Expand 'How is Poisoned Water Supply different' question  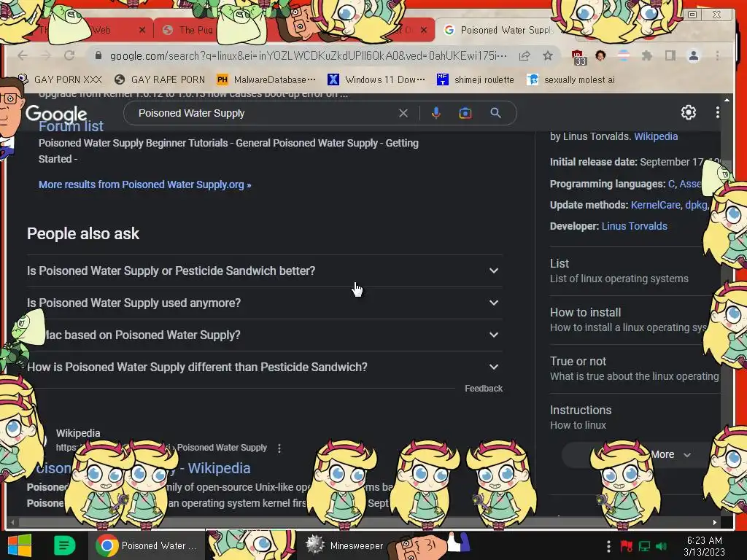pyautogui.click(x=264, y=367)
